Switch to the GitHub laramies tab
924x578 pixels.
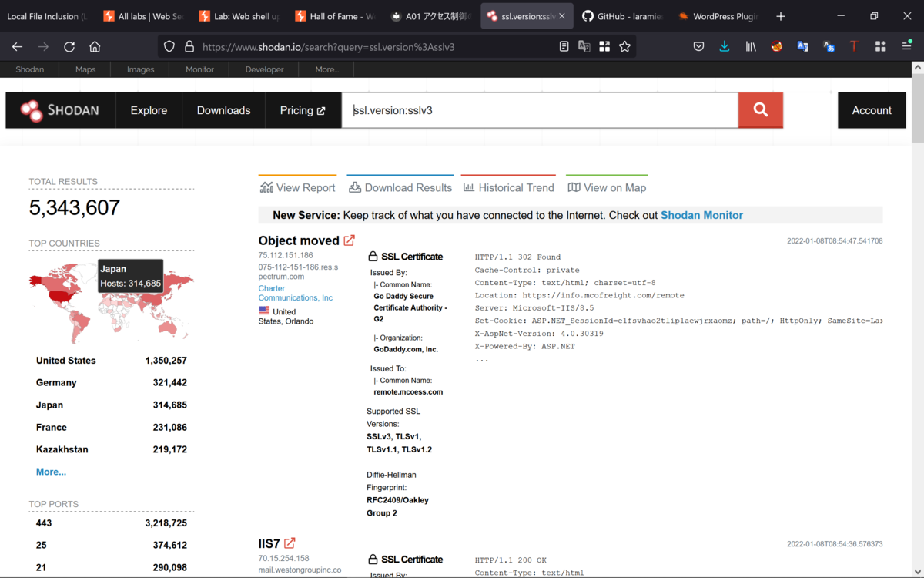click(621, 16)
